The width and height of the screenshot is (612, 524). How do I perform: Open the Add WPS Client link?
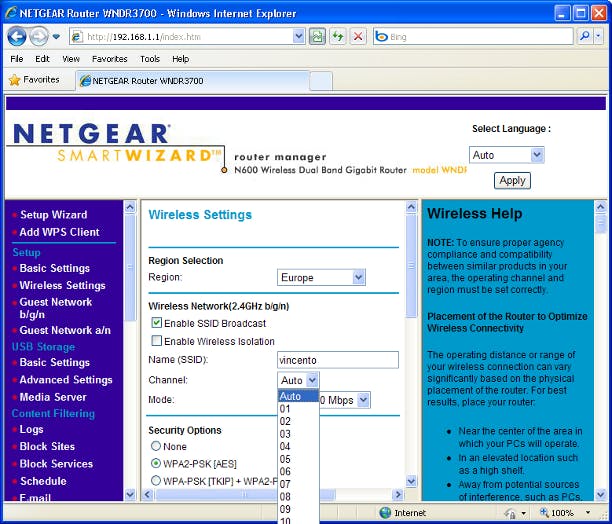59,232
